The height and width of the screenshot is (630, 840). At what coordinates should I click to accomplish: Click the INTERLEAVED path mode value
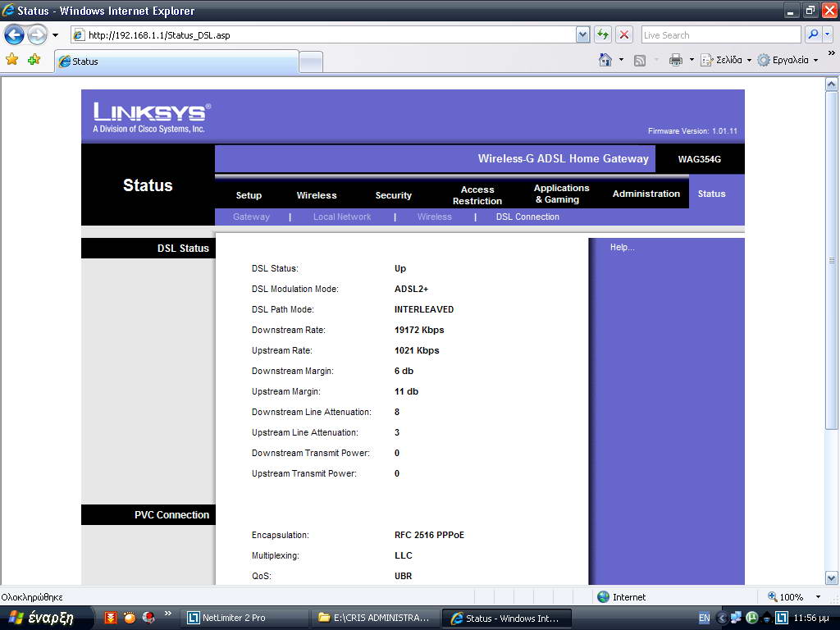coord(424,309)
